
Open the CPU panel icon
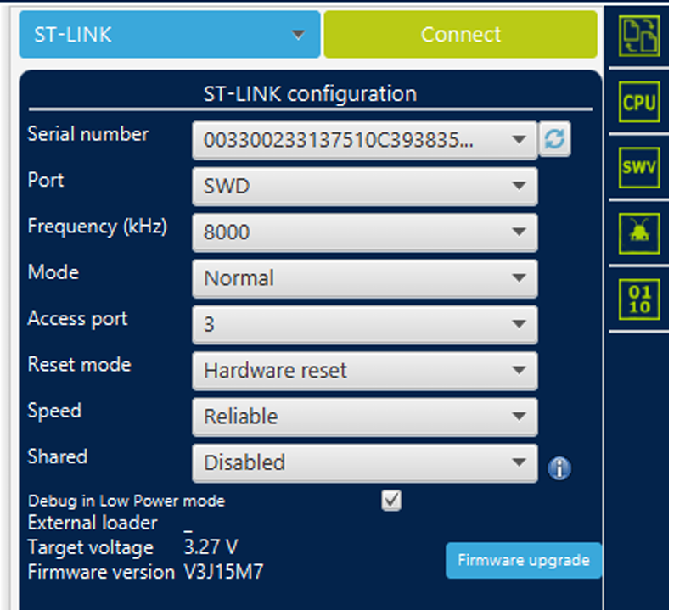tap(639, 102)
